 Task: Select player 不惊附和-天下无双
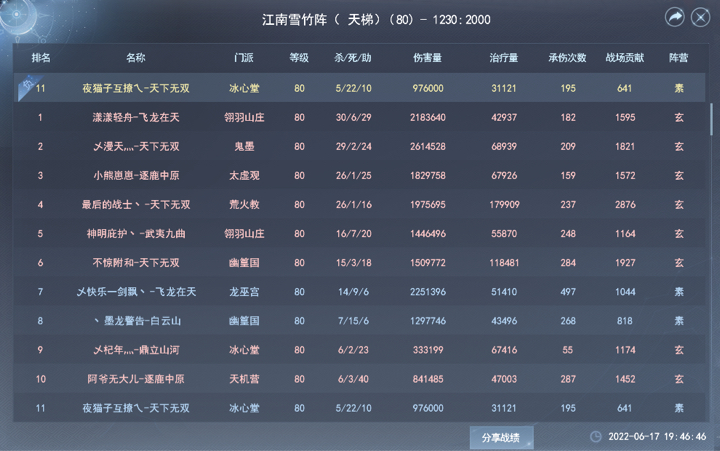pyautogui.click(x=136, y=263)
